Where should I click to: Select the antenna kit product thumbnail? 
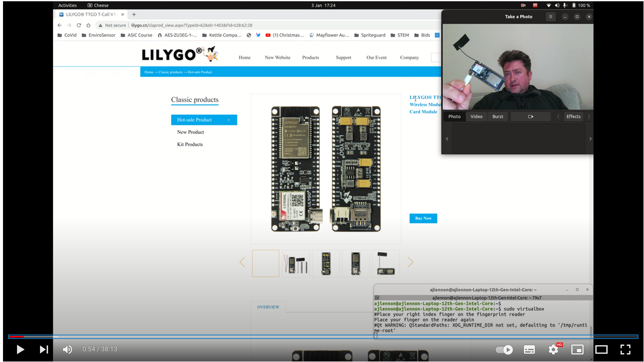[x=295, y=263]
